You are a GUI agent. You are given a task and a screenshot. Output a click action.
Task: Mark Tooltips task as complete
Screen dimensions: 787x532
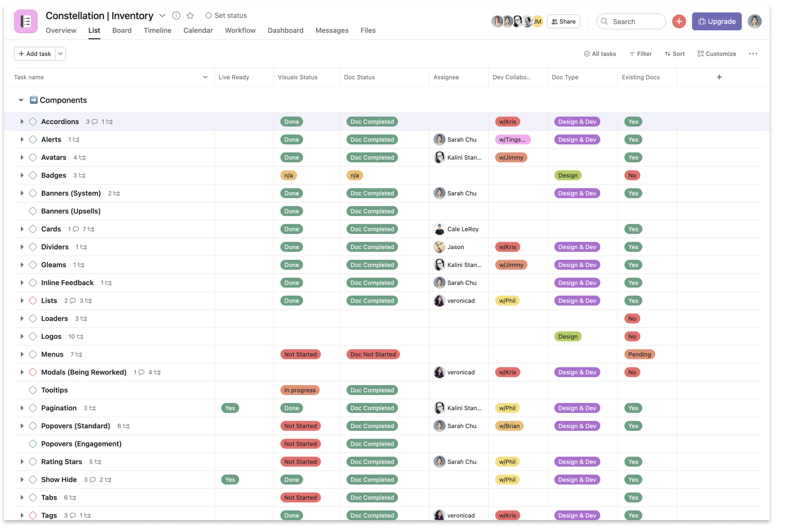pos(33,390)
